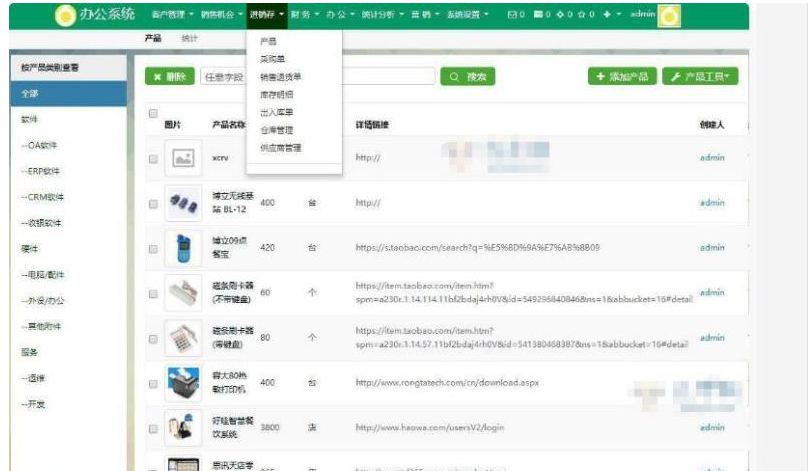Expand the 产品工具 dropdown button

coord(700,76)
